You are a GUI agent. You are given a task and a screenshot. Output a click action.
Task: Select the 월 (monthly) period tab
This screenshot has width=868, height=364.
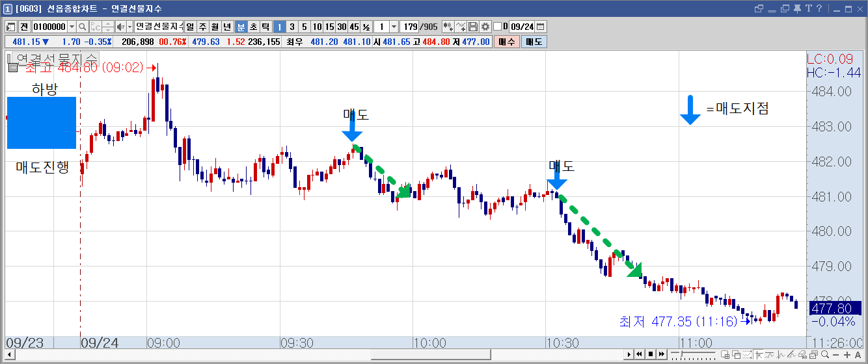(215, 27)
